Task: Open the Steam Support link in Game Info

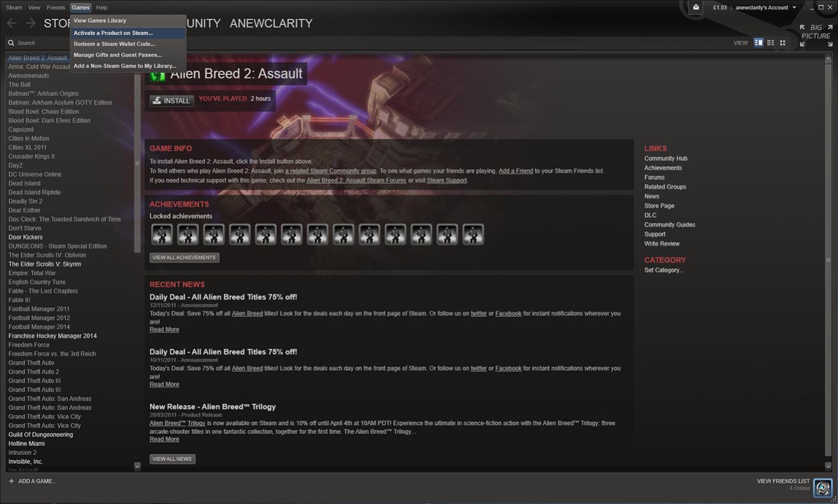Action: [x=446, y=180]
